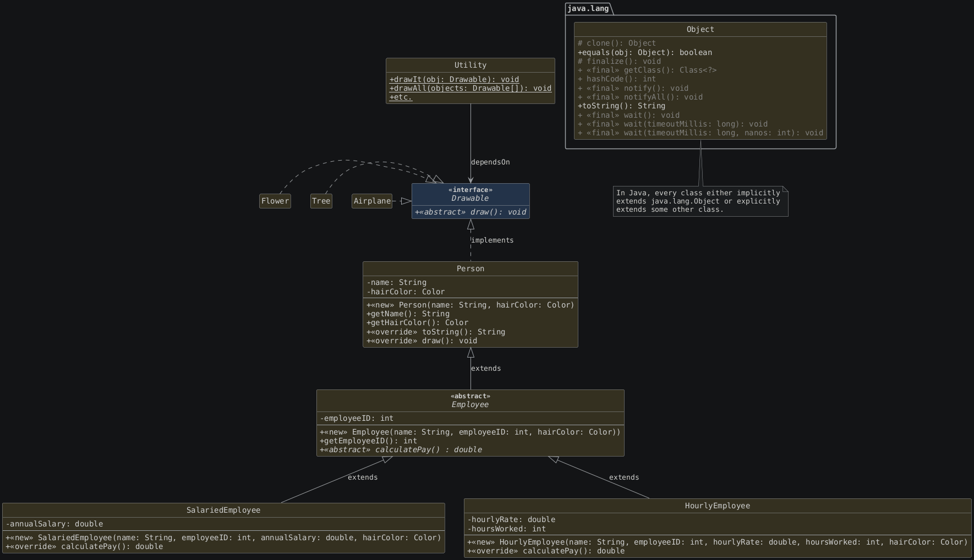
Task: Click the SalariedEmployee constructor line
Action: tap(223, 537)
